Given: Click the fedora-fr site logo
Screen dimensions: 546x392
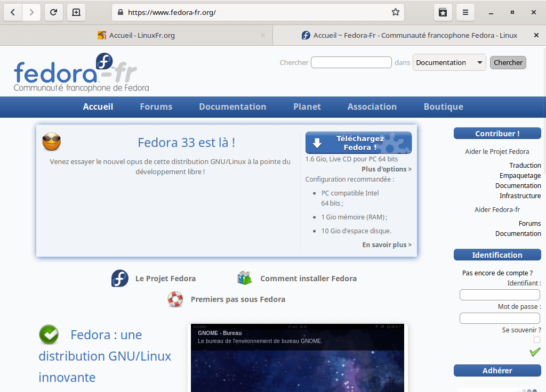Looking at the screenshot, I should [81, 72].
